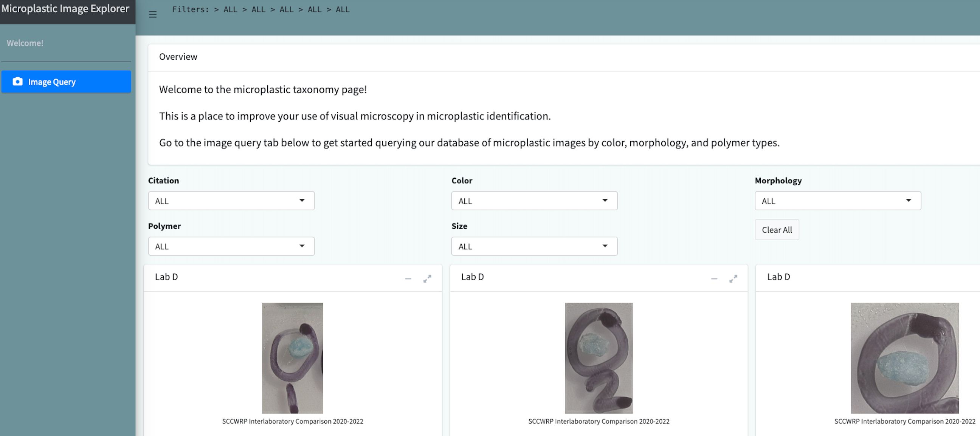980x436 pixels.
Task: Open the Citation dropdown
Action: coord(231,201)
